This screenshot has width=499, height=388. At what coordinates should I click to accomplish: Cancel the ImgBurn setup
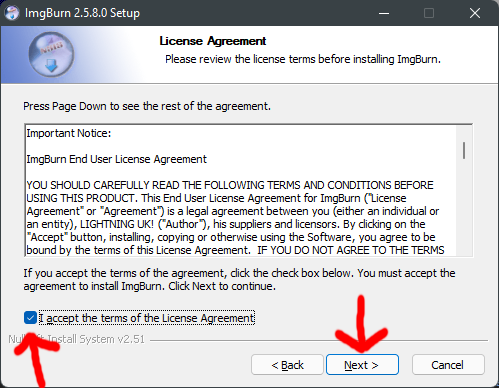pos(448,365)
